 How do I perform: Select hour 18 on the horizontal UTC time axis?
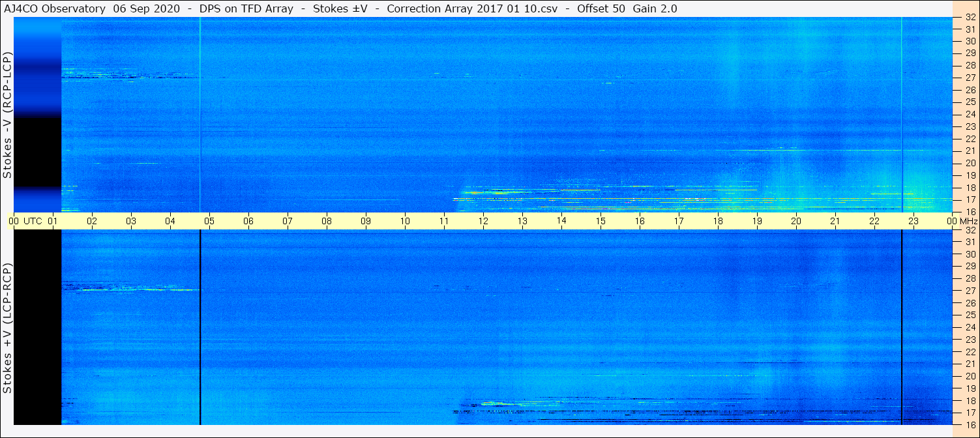718,221
